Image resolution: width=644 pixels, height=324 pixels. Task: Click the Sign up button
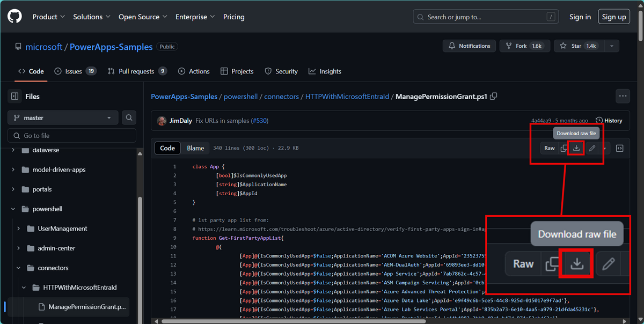pyautogui.click(x=613, y=17)
